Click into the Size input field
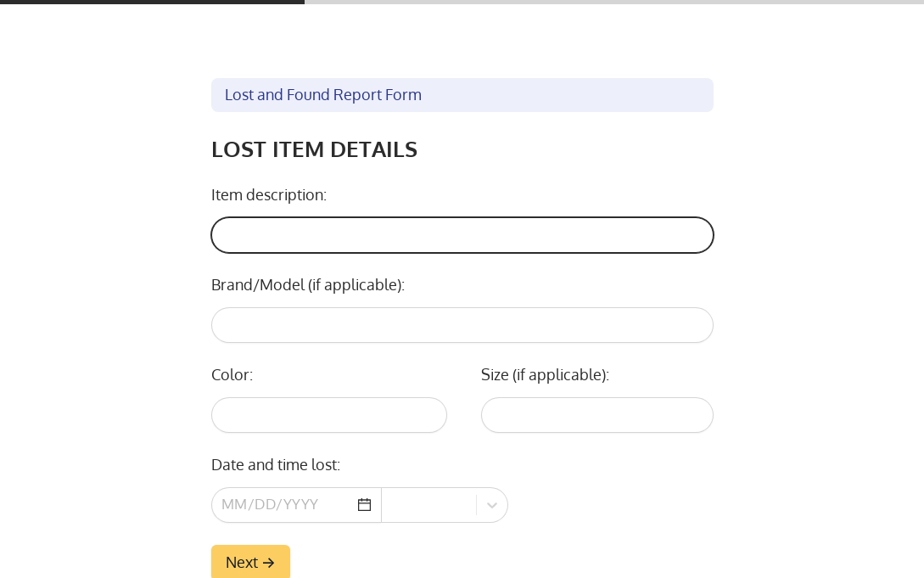This screenshot has height=578, width=924. [597, 415]
